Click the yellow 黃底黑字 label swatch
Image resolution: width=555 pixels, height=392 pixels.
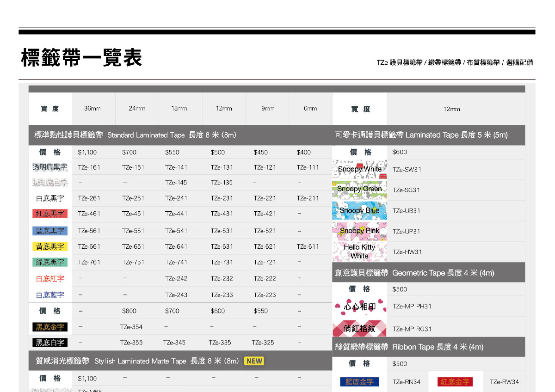[50, 246]
